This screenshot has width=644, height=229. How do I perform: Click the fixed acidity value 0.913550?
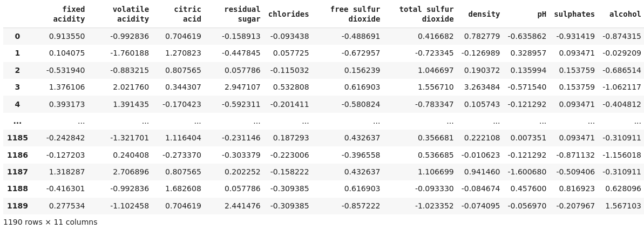[x=67, y=37]
